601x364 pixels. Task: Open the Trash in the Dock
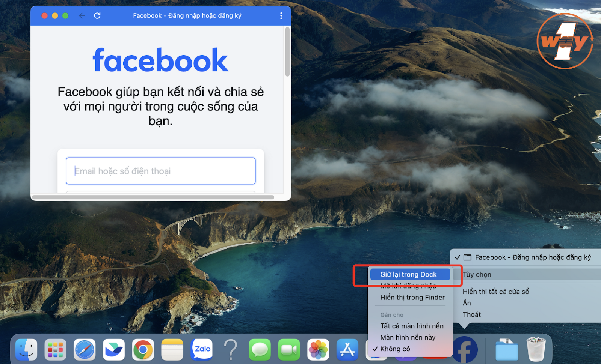pos(536,349)
